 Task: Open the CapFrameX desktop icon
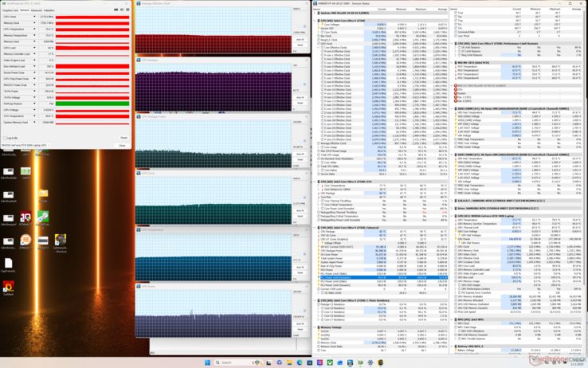(x=8, y=264)
